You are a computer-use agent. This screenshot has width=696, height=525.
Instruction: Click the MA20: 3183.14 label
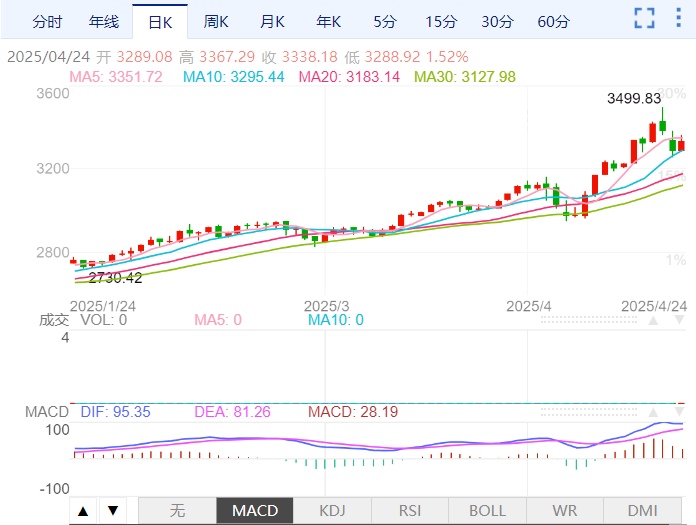click(x=349, y=77)
